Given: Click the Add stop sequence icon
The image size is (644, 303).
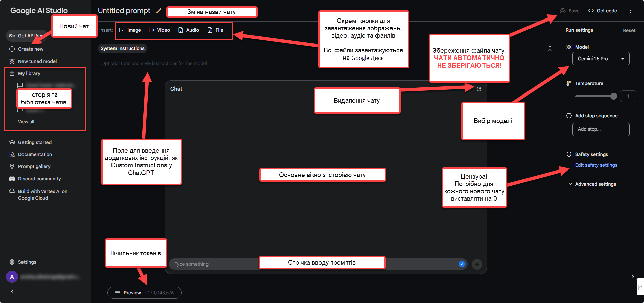Looking at the screenshot, I should pyautogui.click(x=569, y=116).
